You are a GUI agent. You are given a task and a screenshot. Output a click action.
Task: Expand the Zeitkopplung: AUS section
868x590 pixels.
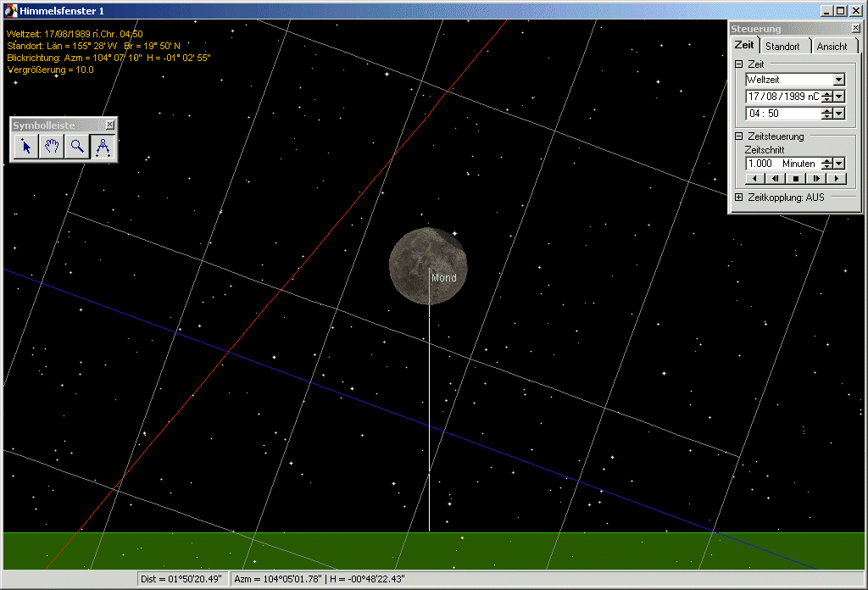738,197
